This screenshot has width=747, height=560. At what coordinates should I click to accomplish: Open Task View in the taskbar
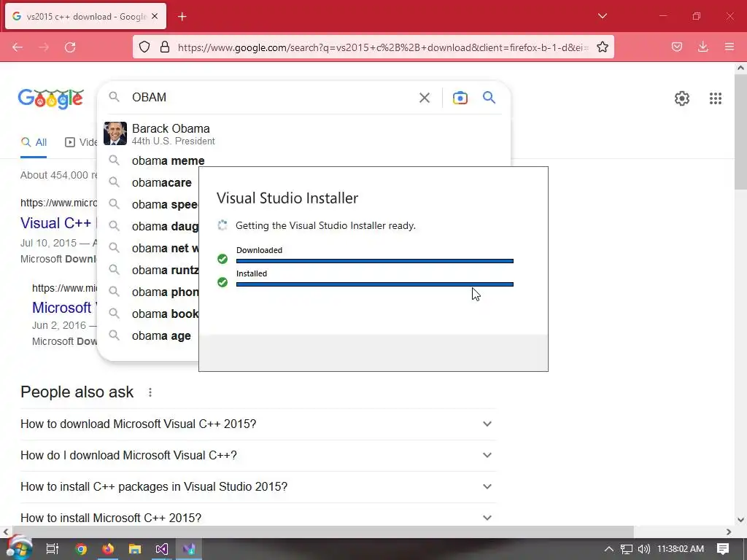[52, 549]
